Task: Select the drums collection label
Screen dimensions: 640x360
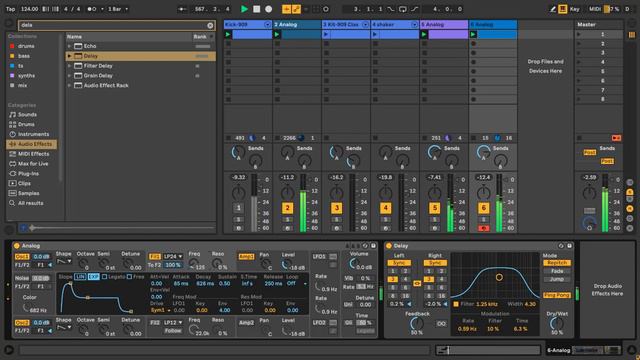Action: (26, 46)
